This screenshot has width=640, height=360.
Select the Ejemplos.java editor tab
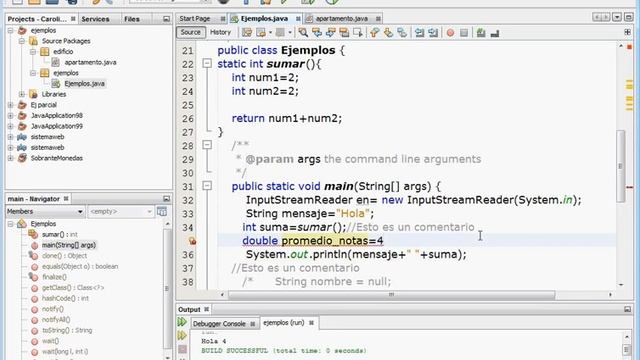(x=264, y=19)
